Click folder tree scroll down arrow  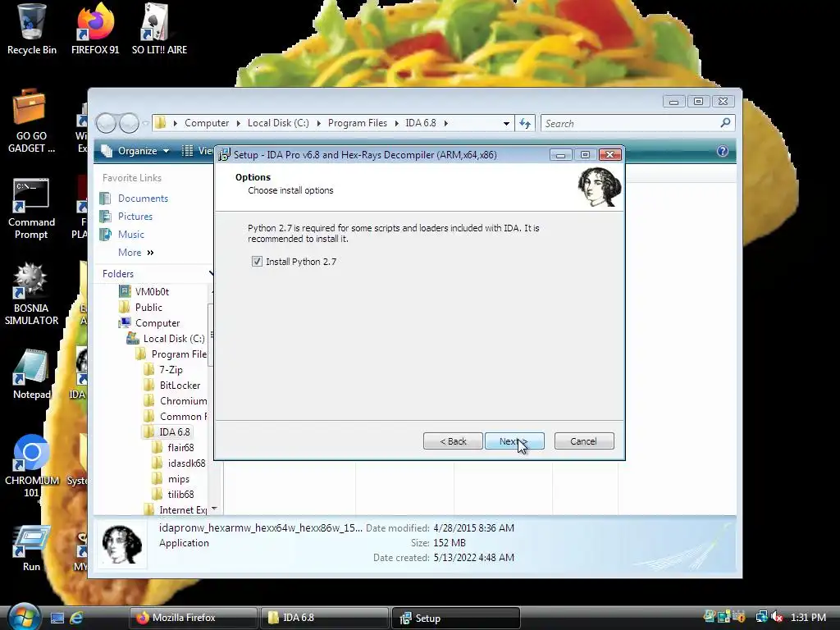click(214, 509)
